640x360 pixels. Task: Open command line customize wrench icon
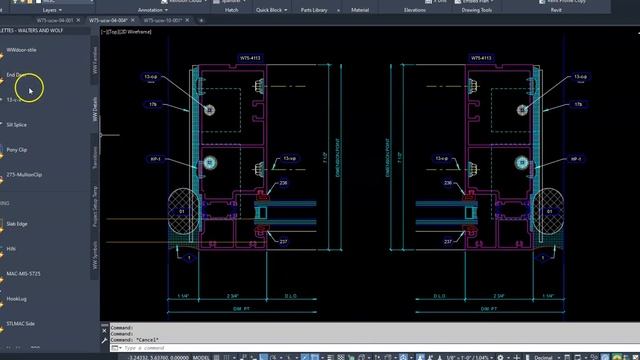tap(104, 340)
